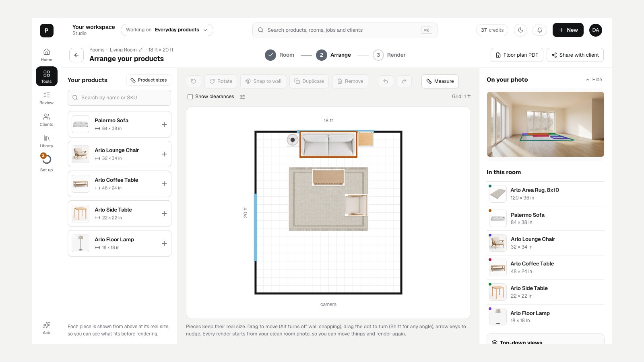Screen dimensions: 644x362
Task: Expand the Top-down views section
Action: (545, 340)
